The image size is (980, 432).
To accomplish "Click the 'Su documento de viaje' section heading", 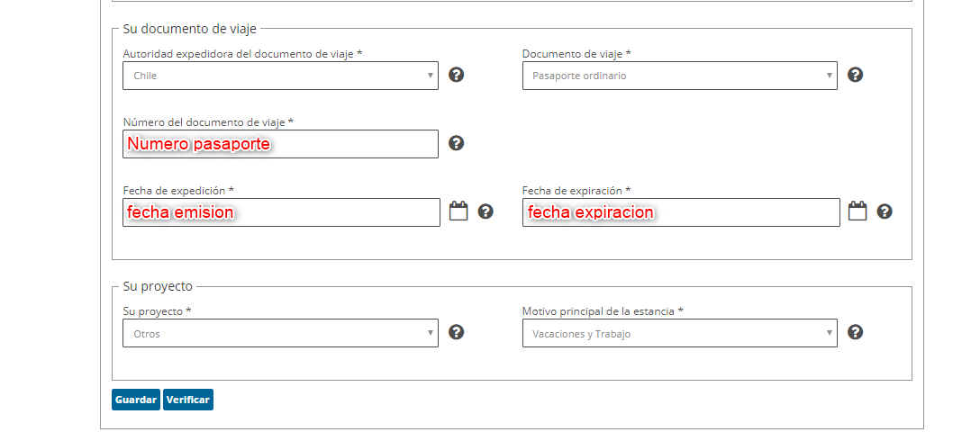I will pos(189,29).
